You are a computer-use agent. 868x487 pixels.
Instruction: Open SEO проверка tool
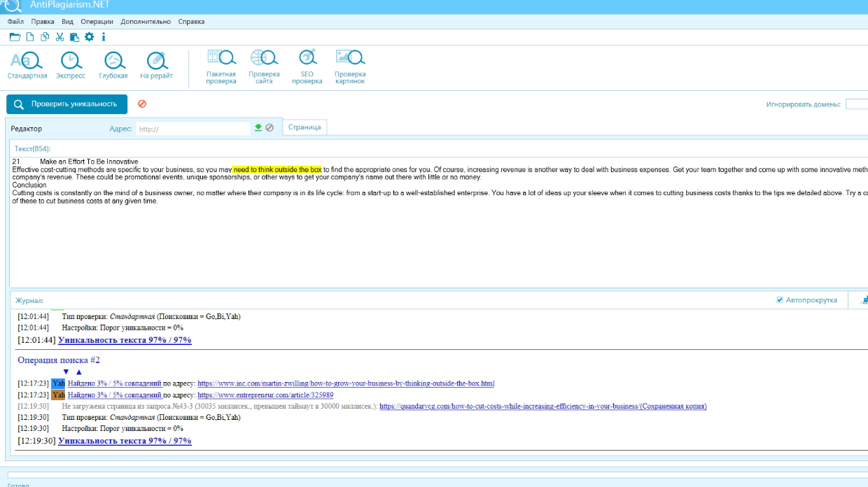click(307, 67)
